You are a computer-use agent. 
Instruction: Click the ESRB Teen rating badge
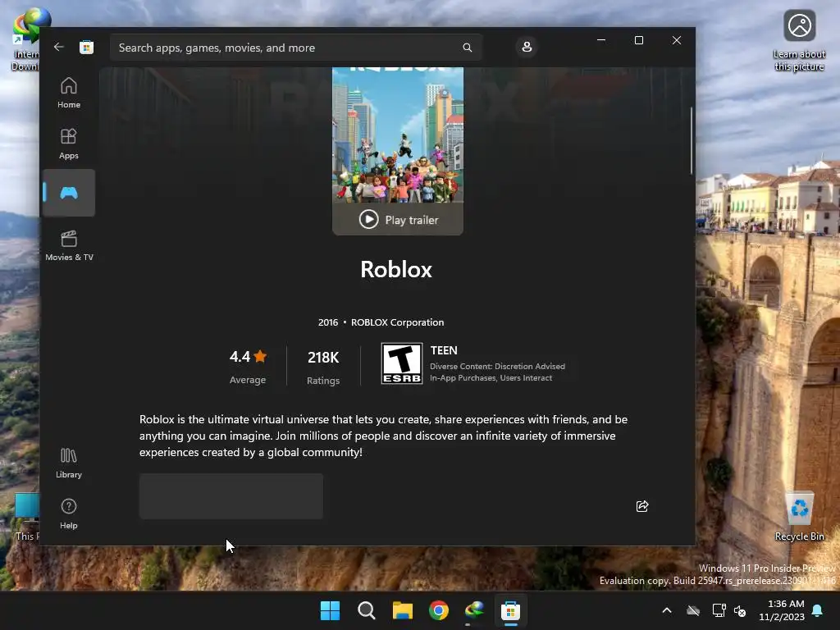(402, 363)
